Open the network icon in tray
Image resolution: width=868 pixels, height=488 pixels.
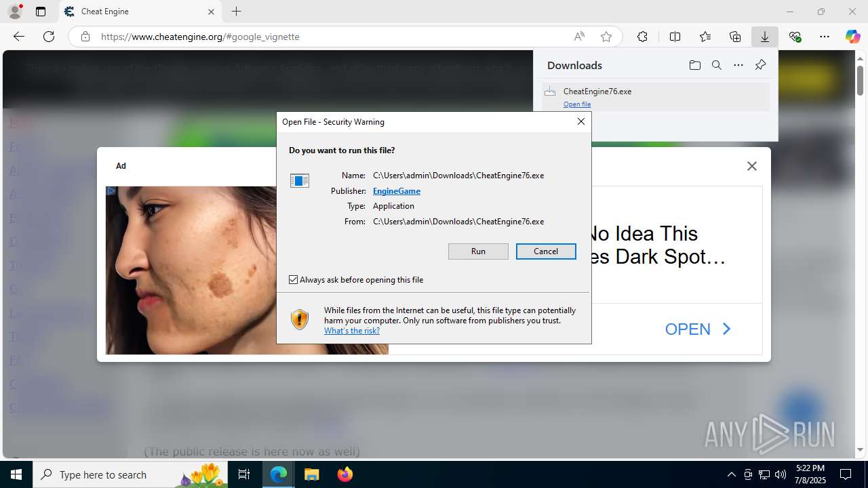click(764, 474)
